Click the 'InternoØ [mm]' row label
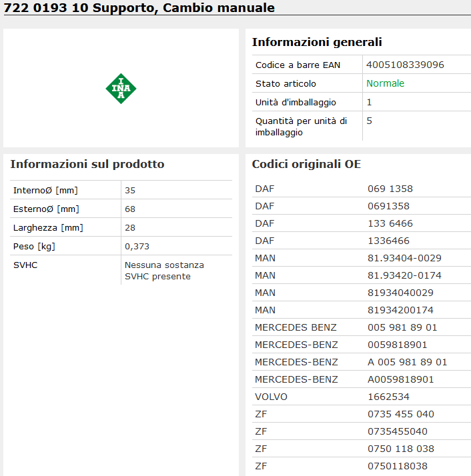The width and height of the screenshot is (471, 476). point(45,191)
